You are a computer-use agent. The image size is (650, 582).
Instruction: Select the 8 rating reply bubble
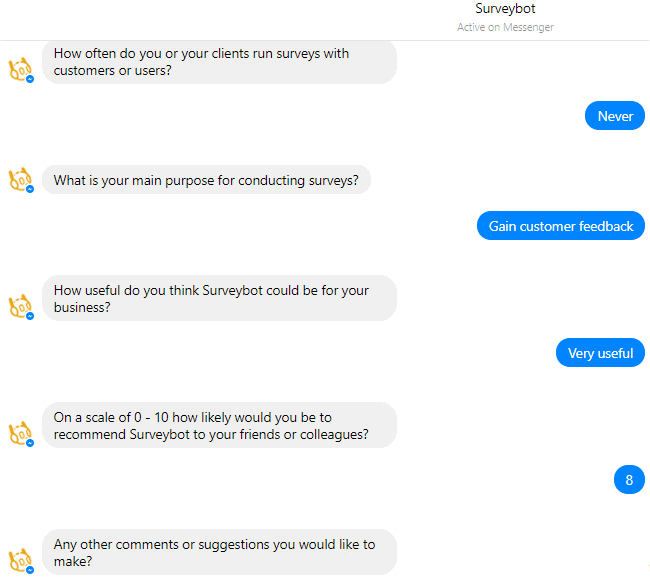[629, 480]
